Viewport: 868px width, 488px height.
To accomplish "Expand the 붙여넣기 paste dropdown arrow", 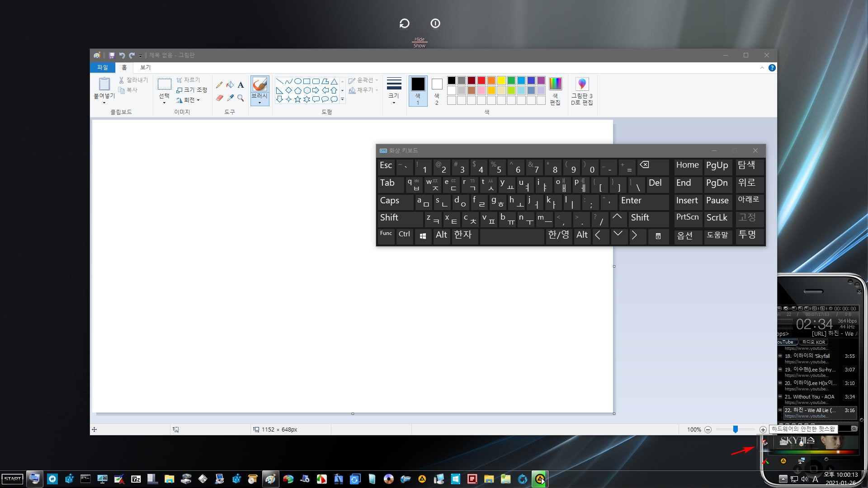I will click(104, 103).
